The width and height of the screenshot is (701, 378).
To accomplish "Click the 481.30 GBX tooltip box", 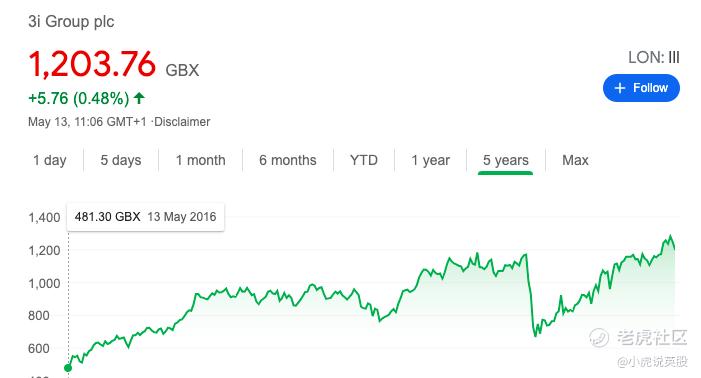I will coord(145,217).
